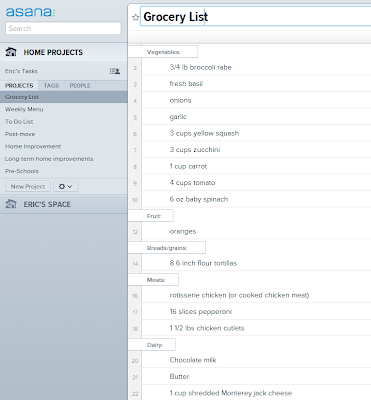371x400 pixels.
Task: Open the Home Projects workspace icon
Action: 11,52
